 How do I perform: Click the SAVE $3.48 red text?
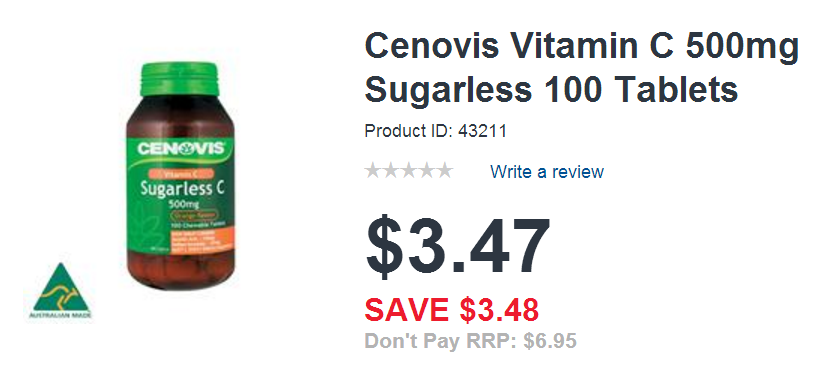(452, 310)
